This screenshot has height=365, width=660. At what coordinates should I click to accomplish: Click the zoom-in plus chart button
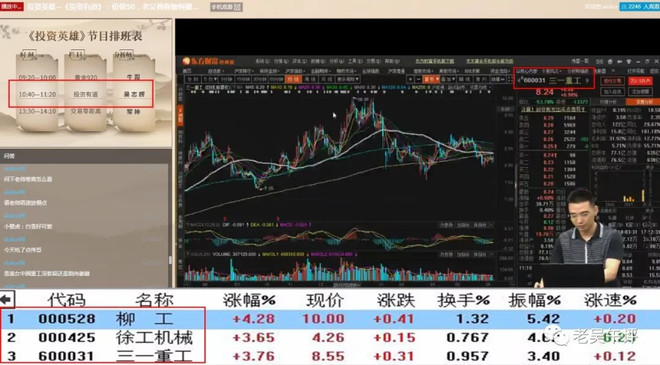tap(410, 79)
